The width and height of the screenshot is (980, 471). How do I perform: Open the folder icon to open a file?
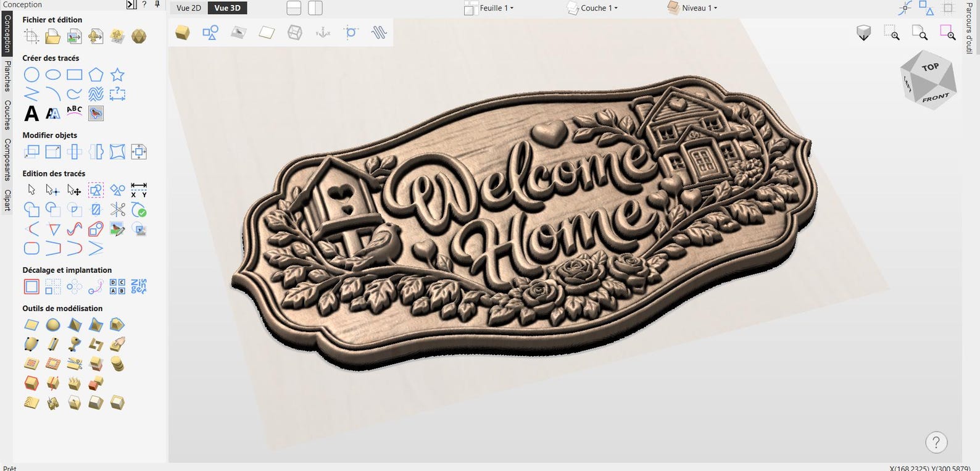point(53,36)
